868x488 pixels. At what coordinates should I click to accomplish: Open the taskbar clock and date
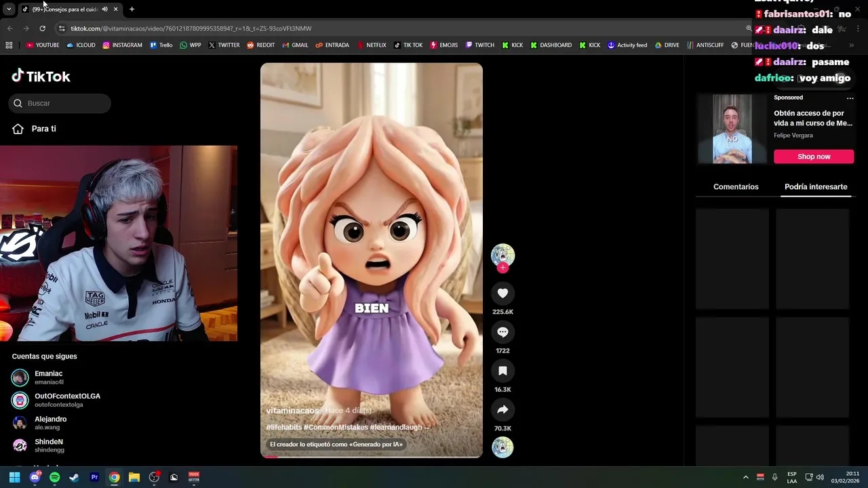coord(846,477)
